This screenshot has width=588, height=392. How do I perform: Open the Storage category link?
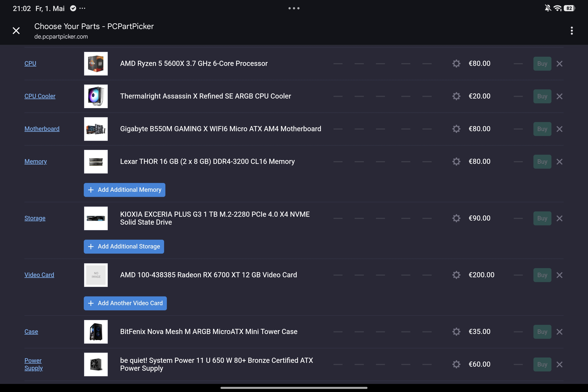tap(35, 218)
